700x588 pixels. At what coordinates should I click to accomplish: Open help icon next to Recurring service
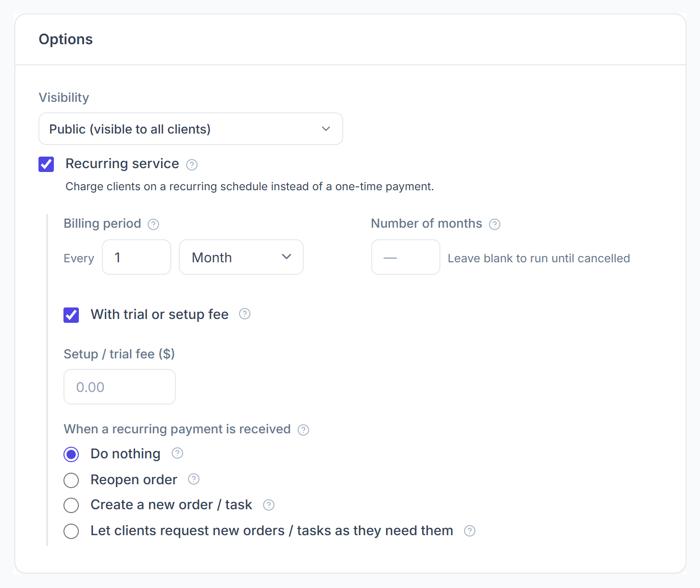point(192,165)
